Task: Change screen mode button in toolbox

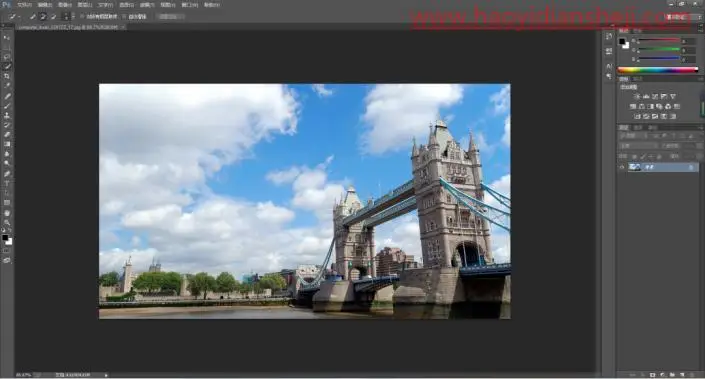Action: click(x=7, y=260)
